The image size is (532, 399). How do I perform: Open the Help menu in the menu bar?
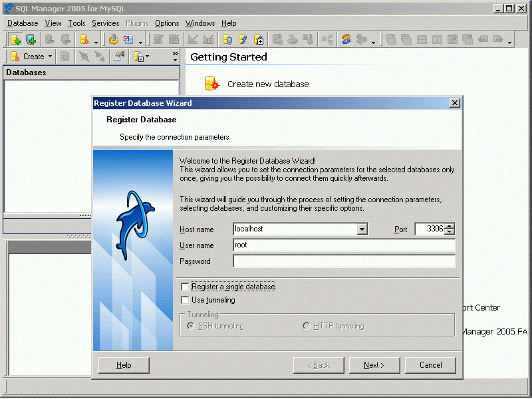tap(229, 23)
